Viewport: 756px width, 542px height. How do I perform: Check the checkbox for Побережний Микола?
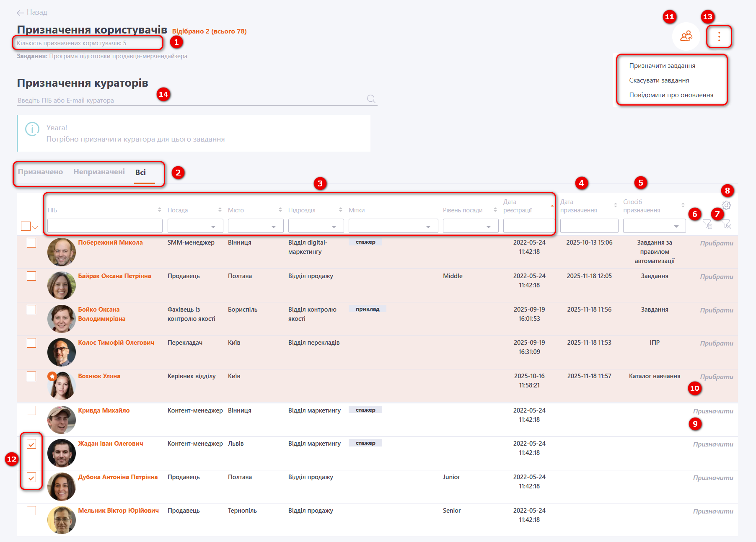31,243
